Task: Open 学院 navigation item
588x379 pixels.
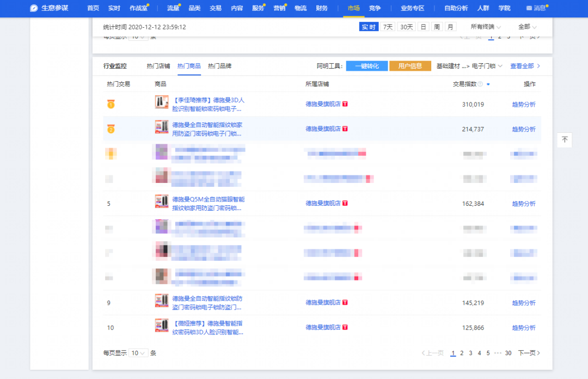Action: pyautogui.click(x=504, y=8)
